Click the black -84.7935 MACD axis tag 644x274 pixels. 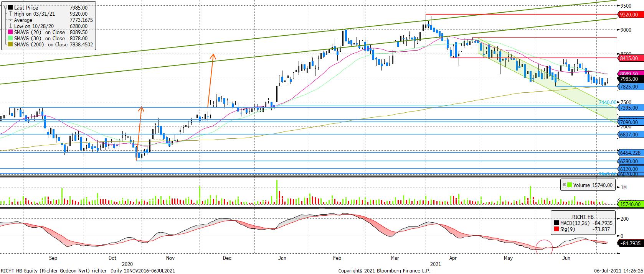coord(630,243)
